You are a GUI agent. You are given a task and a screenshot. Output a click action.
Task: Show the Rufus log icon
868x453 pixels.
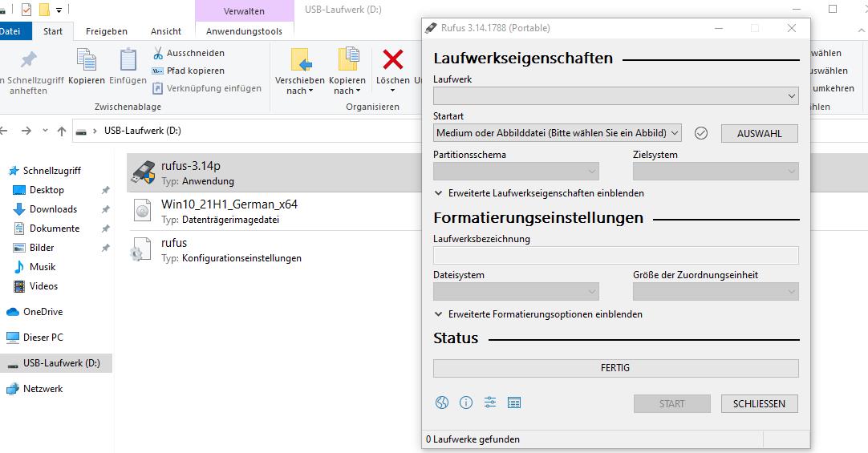[514, 402]
